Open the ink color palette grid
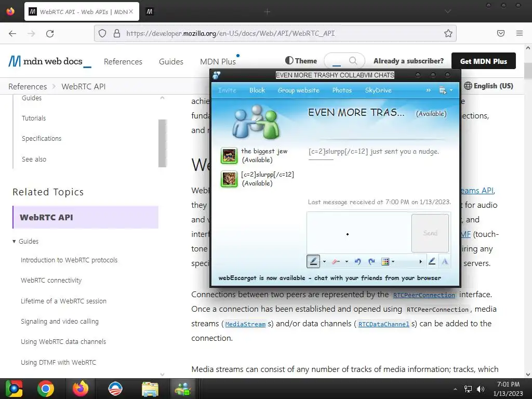 (x=385, y=261)
